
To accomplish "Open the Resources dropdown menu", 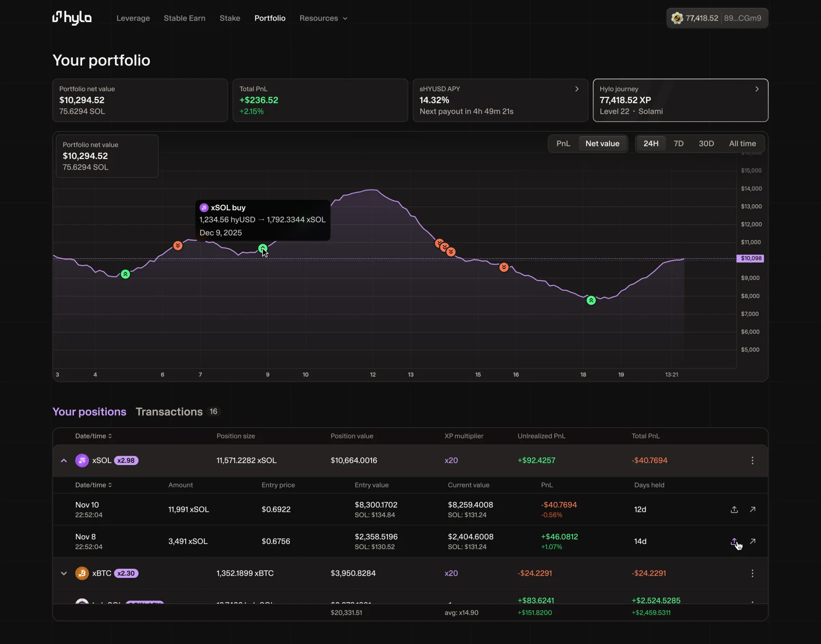I will pos(323,18).
